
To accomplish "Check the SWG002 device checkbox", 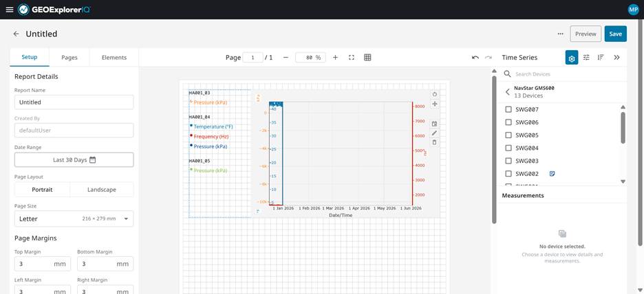I will pos(508,174).
